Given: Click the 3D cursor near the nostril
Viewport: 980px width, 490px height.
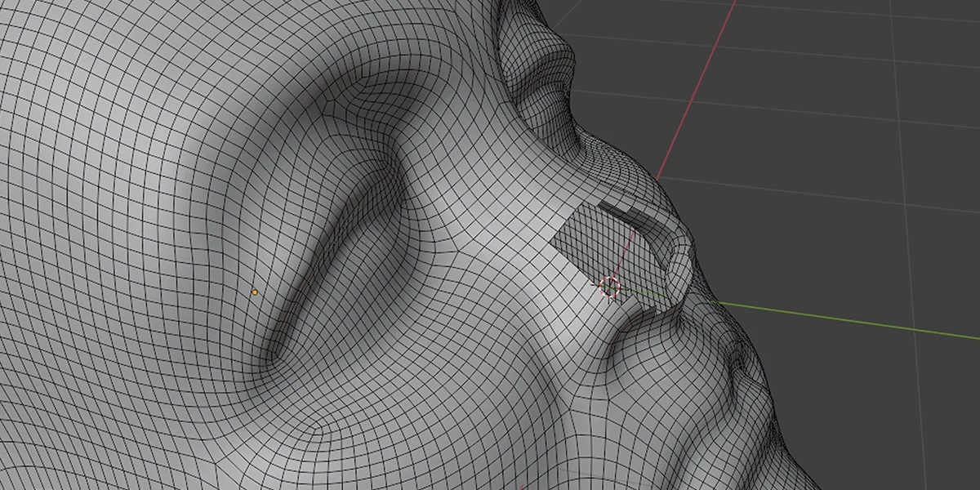Looking at the screenshot, I should point(609,287).
